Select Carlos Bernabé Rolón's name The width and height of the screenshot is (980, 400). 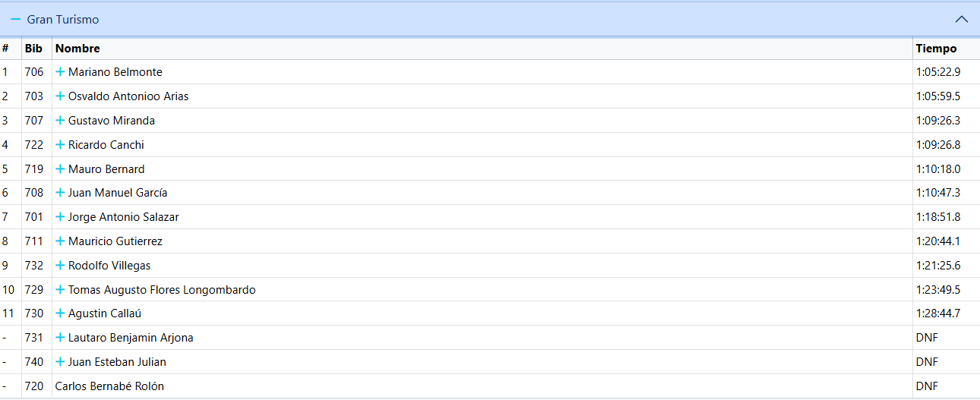(x=109, y=386)
